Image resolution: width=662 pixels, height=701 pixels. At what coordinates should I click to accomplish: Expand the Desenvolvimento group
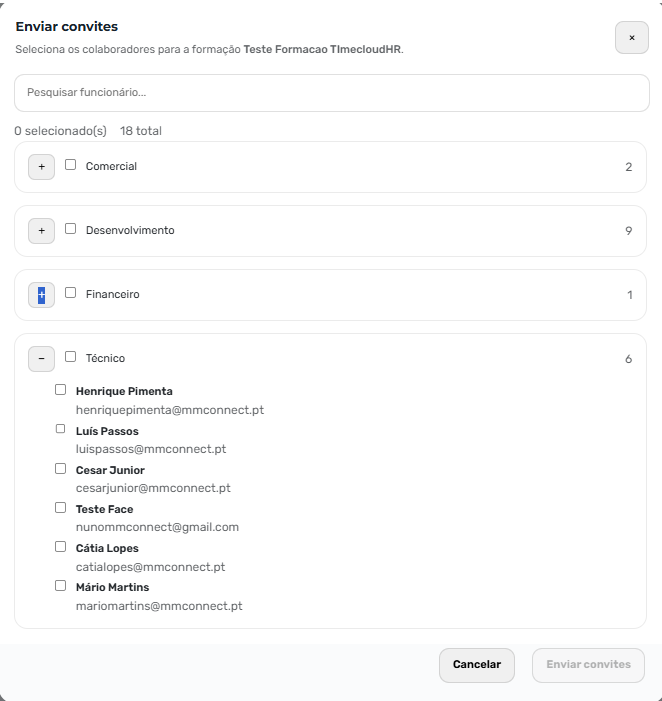[x=42, y=231]
